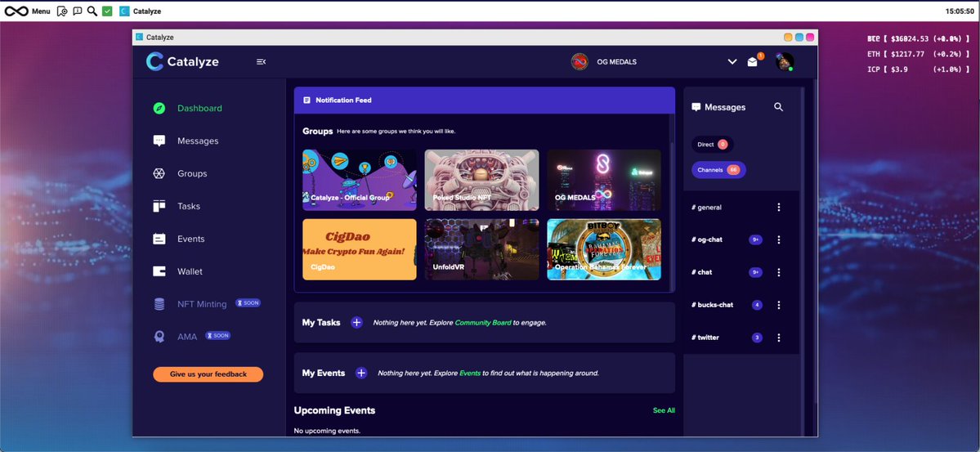Open the Catalyze - Official Group card

pyautogui.click(x=360, y=180)
